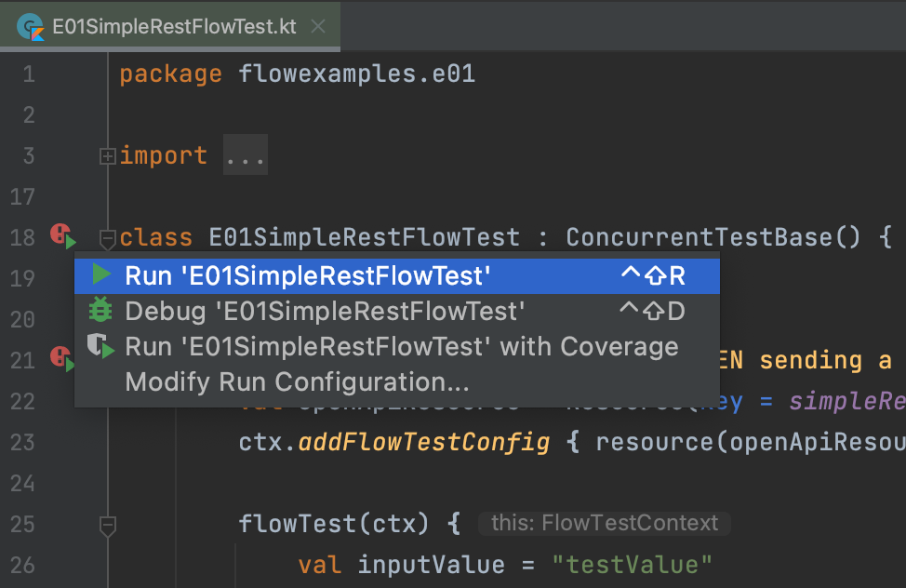Click the fold handle above the class declaration
The width and height of the screenshot is (906, 588).
(x=108, y=240)
